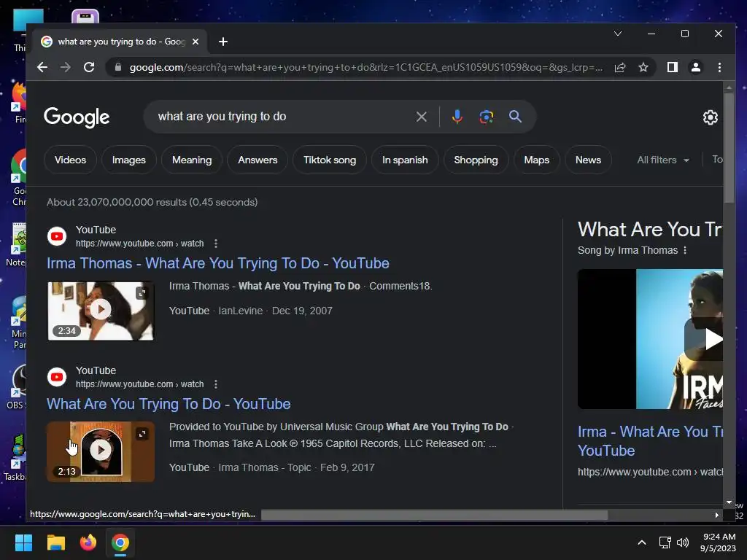Select the Meaning filter chip
Screen dimensions: 747x560
click(x=192, y=160)
